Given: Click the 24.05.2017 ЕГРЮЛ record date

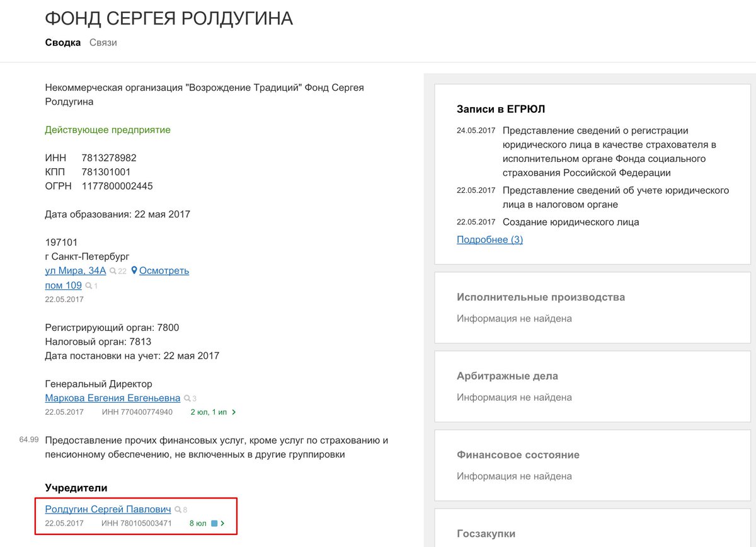Looking at the screenshot, I should tap(476, 130).
